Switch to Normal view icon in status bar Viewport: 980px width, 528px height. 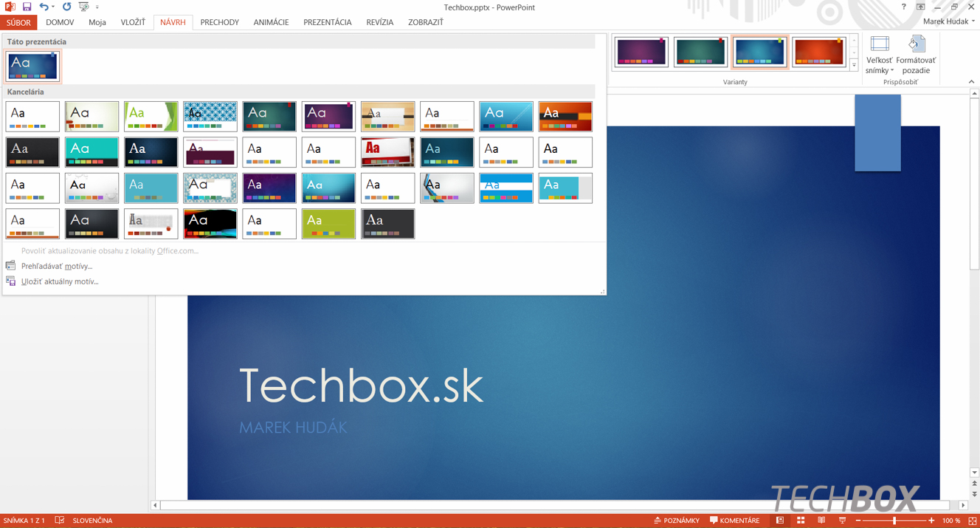tap(780, 521)
